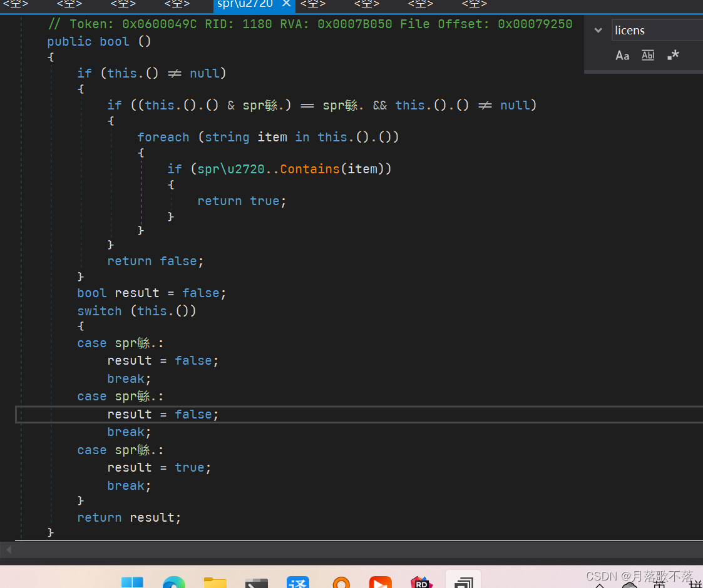Toggle regular expression search option
This screenshot has height=588, width=703.
pos(673,56)
